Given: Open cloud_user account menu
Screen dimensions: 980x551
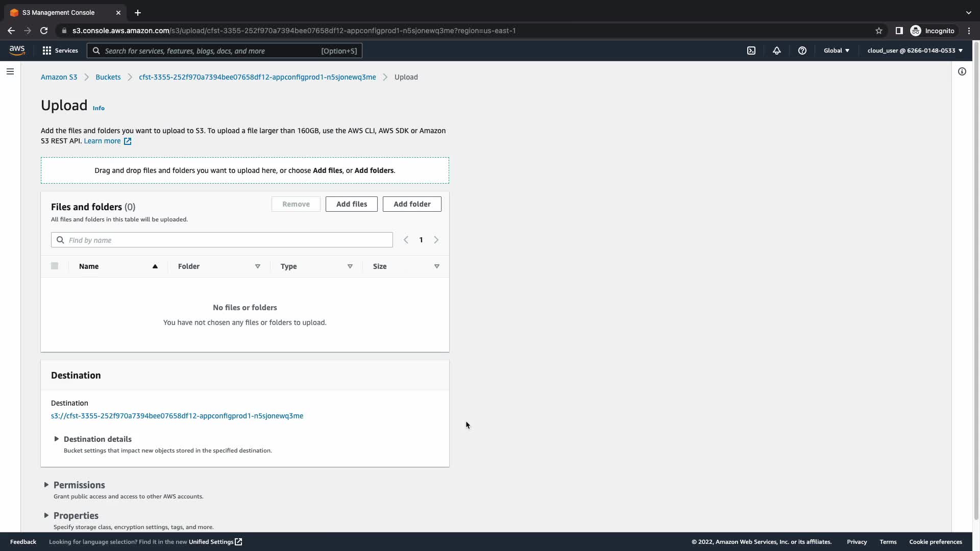Looking at the screenshot, I should (x=915, y=51).
